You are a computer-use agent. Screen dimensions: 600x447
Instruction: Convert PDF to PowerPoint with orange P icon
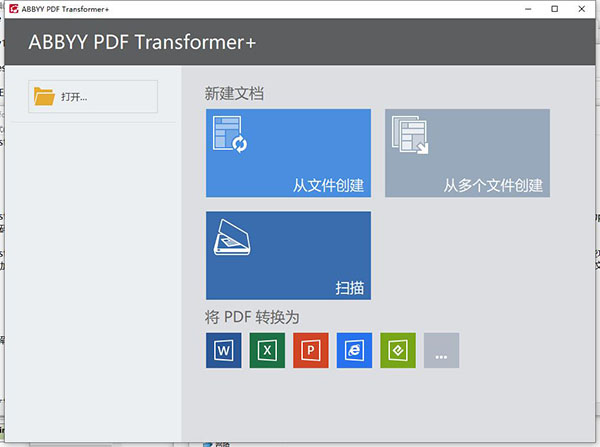[311, 350]
